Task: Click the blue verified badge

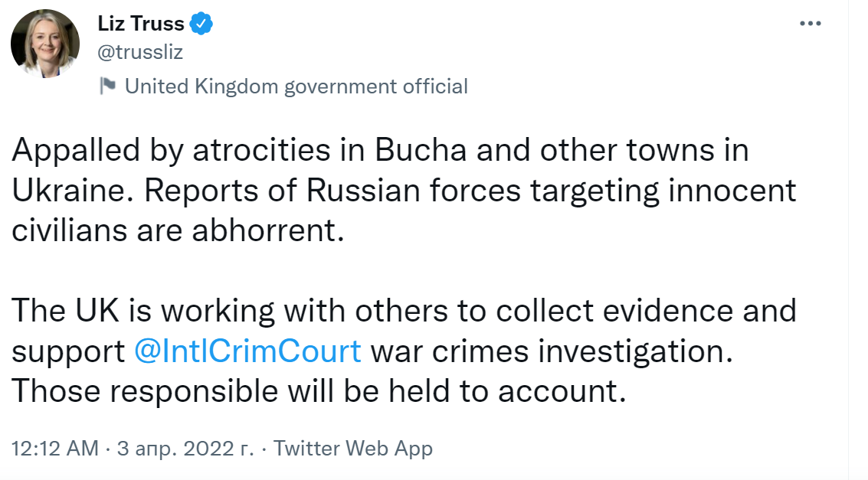Action: (201, 24)
